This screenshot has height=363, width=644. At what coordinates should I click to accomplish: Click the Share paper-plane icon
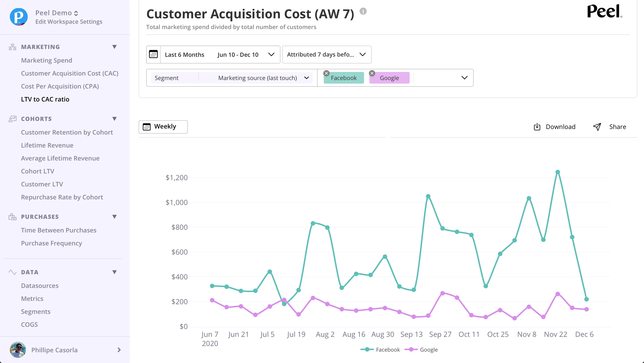pyautogui.click(x=597, y=127)
